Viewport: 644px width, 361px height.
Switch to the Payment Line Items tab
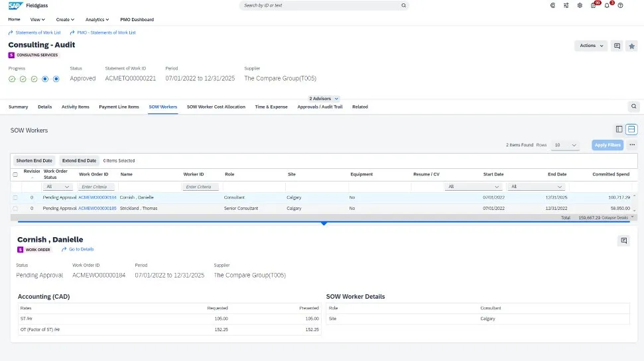click(x=119, y=107)
